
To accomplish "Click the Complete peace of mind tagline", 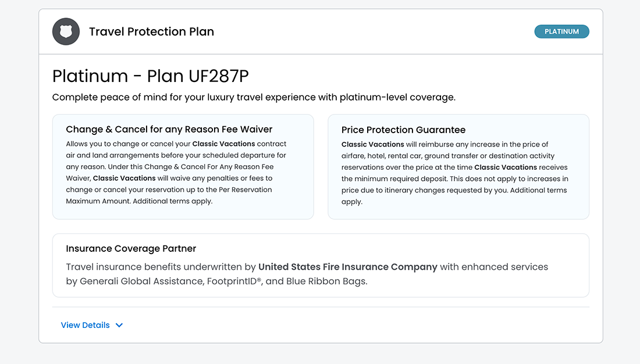I will click(254, 97).
